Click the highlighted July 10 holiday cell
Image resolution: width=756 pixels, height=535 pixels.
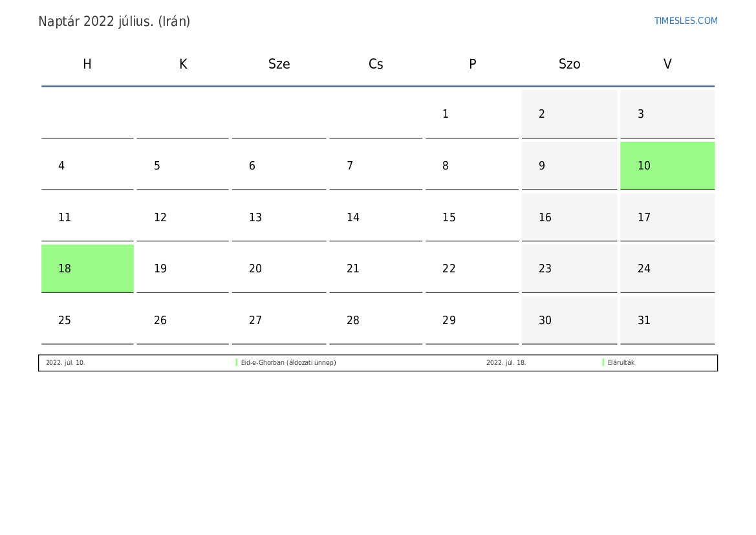(x=667, y=166)
